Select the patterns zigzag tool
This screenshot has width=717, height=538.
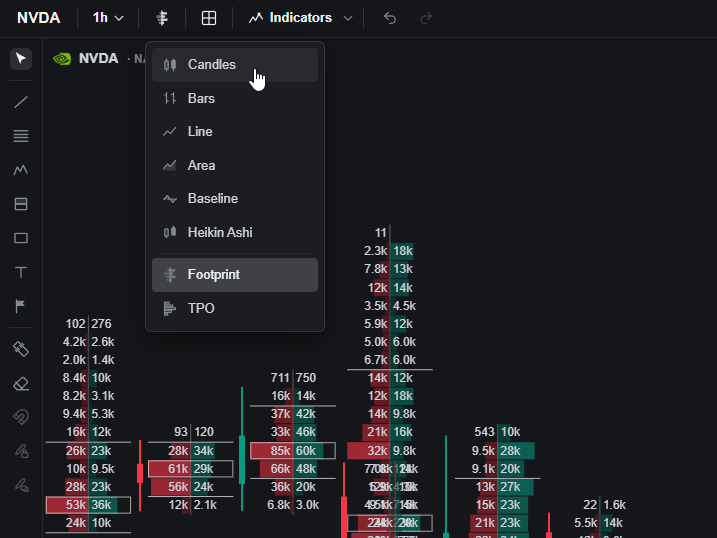coord(21,170)
